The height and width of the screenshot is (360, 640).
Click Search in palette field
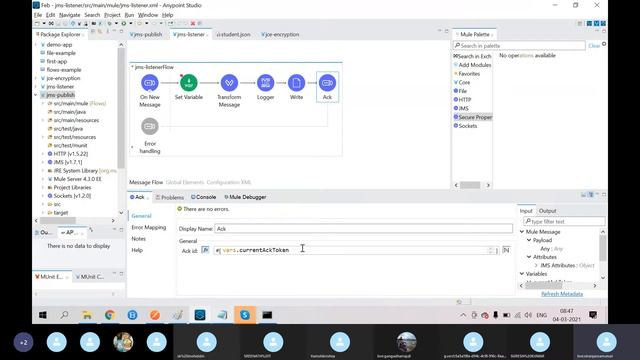click(519, 46)
